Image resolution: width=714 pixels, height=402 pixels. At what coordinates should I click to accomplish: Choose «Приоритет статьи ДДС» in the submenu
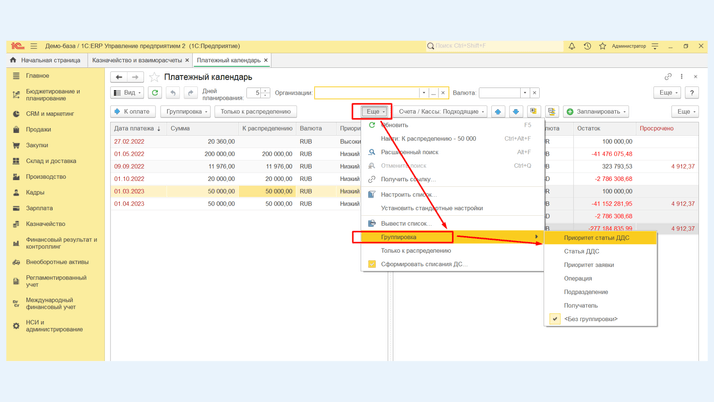click(x=597, y=238)
